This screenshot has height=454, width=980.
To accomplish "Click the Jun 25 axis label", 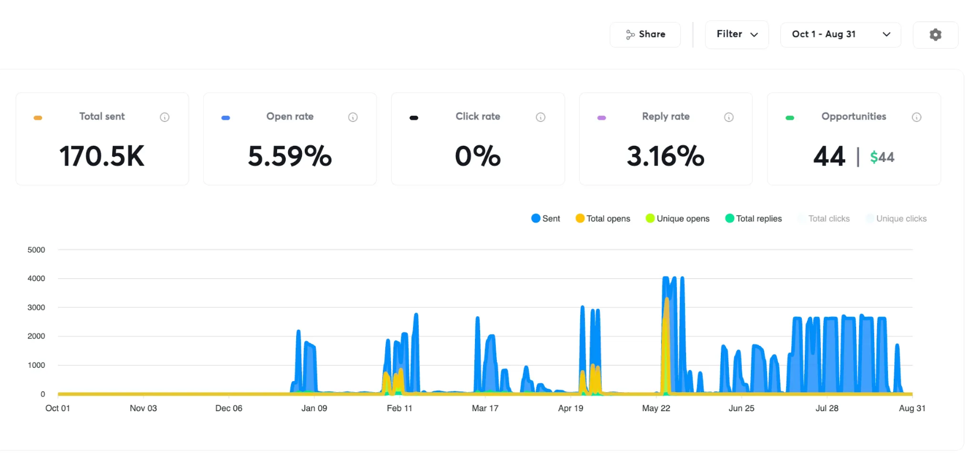I will [x=742, y=408].
